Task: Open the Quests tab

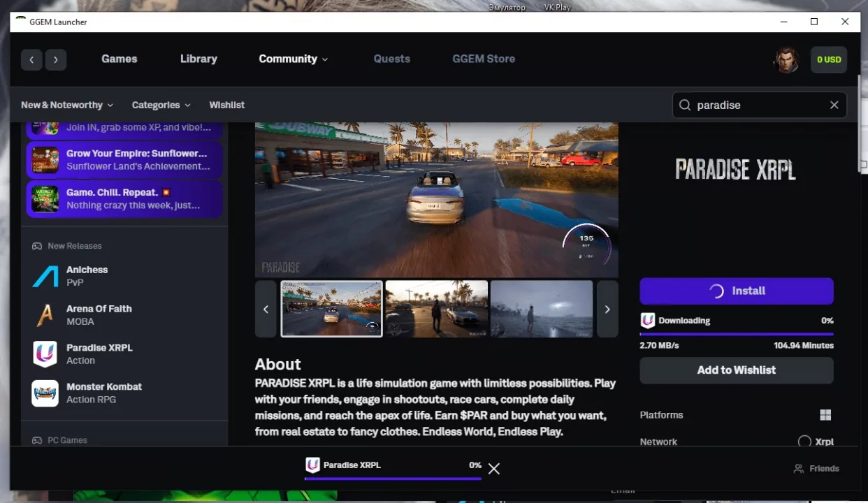Action: [x=392, y=59]
